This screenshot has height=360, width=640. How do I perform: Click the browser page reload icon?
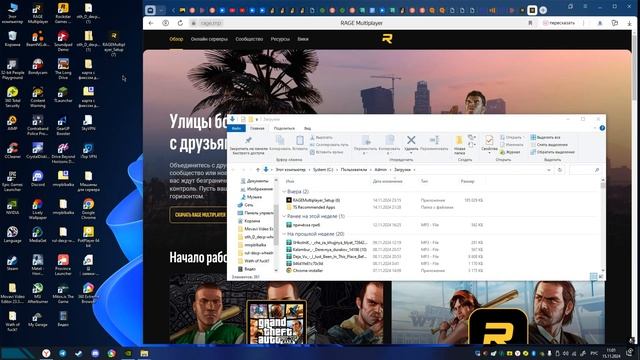[180, 23]
